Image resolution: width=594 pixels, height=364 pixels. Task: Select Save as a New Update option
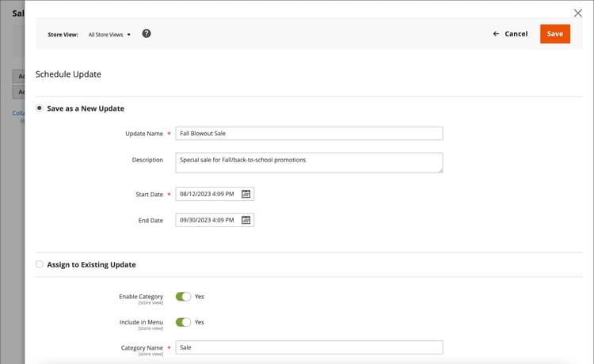coord(40,108)
